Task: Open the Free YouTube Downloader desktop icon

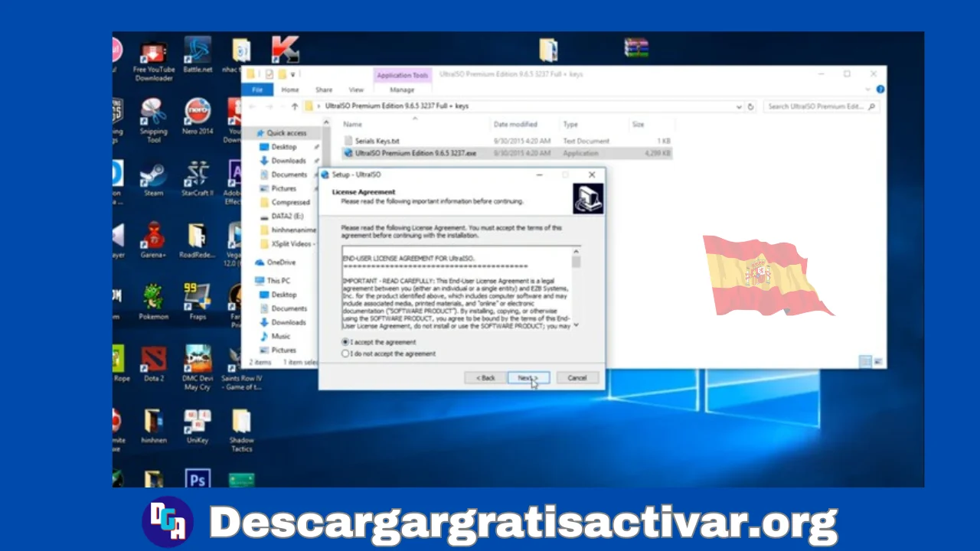Action: pyautogui.click(x=154, y=60)
